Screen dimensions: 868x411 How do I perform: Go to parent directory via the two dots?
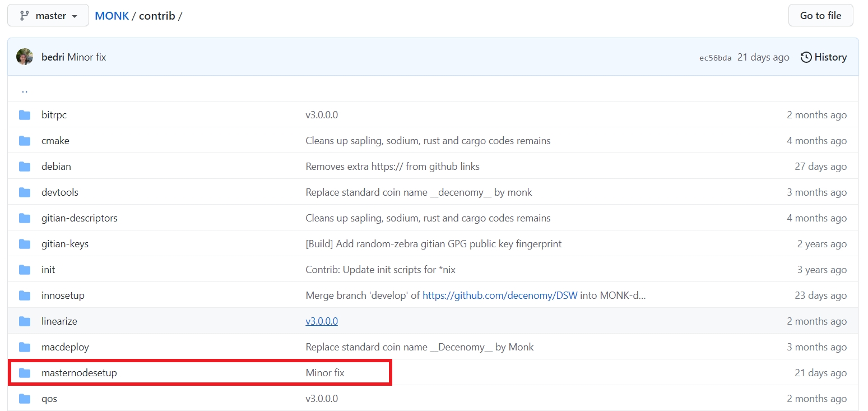25,90
